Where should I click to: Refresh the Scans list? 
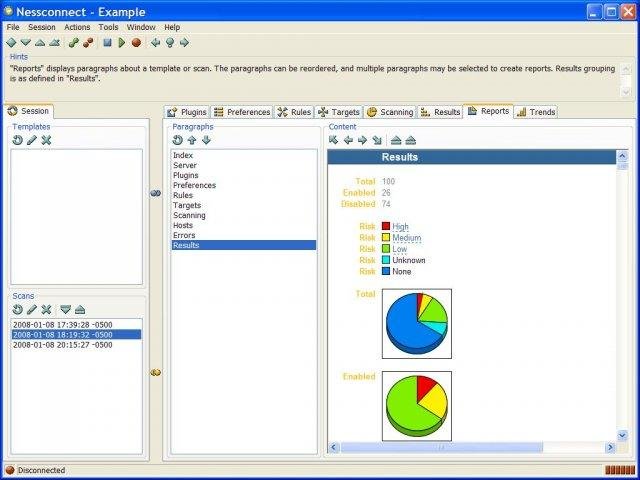[17, 309]
